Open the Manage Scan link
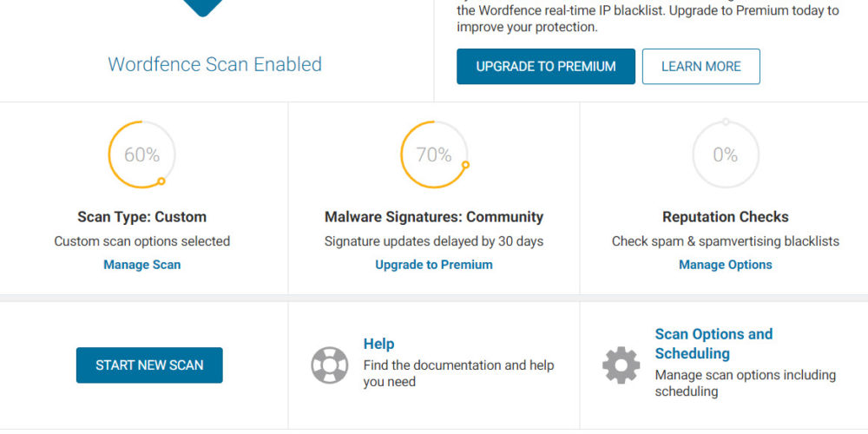 click(x=142, y=265)
